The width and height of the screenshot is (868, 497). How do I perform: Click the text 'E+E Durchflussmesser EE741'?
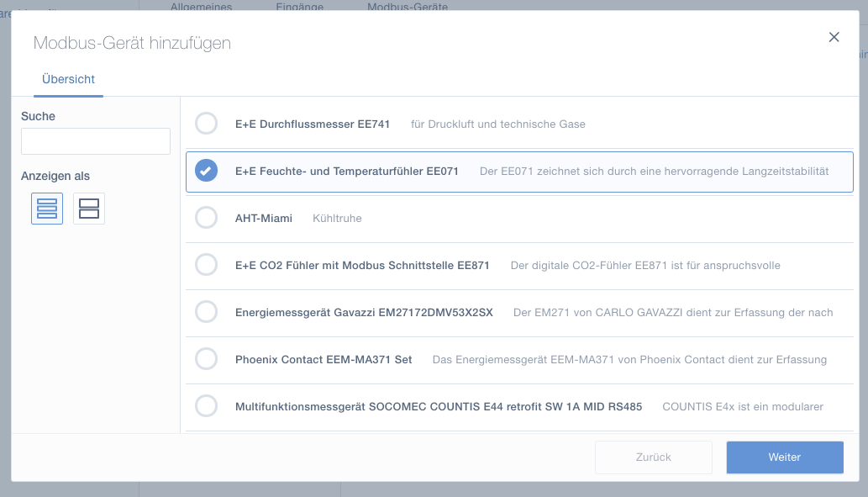[x=313, y=124]
